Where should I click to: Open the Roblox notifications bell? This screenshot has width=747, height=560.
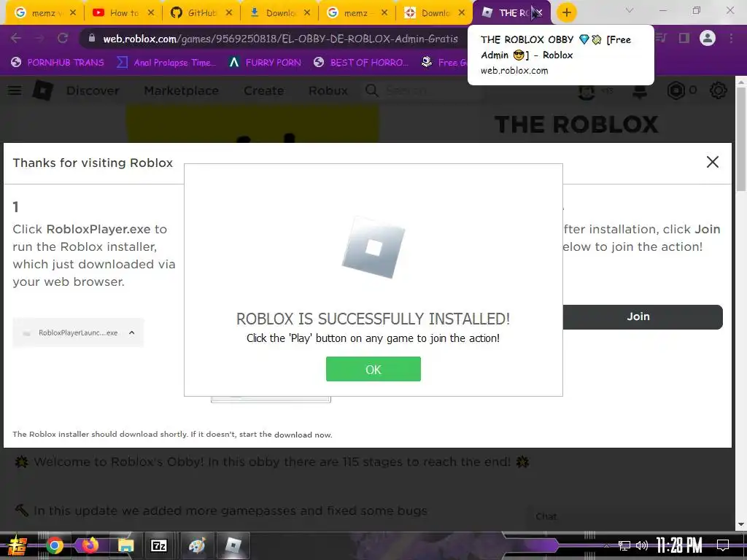click(639, 90)
